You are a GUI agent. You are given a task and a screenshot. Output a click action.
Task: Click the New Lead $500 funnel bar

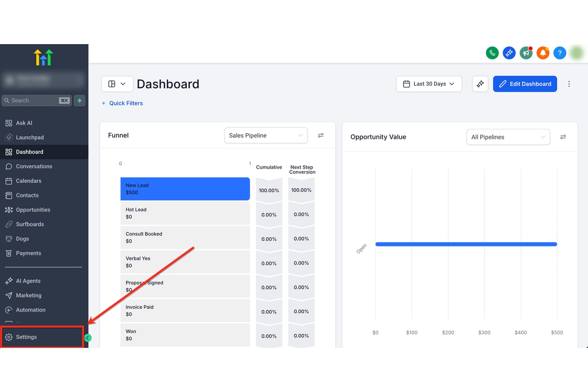[x=185, y=189]
